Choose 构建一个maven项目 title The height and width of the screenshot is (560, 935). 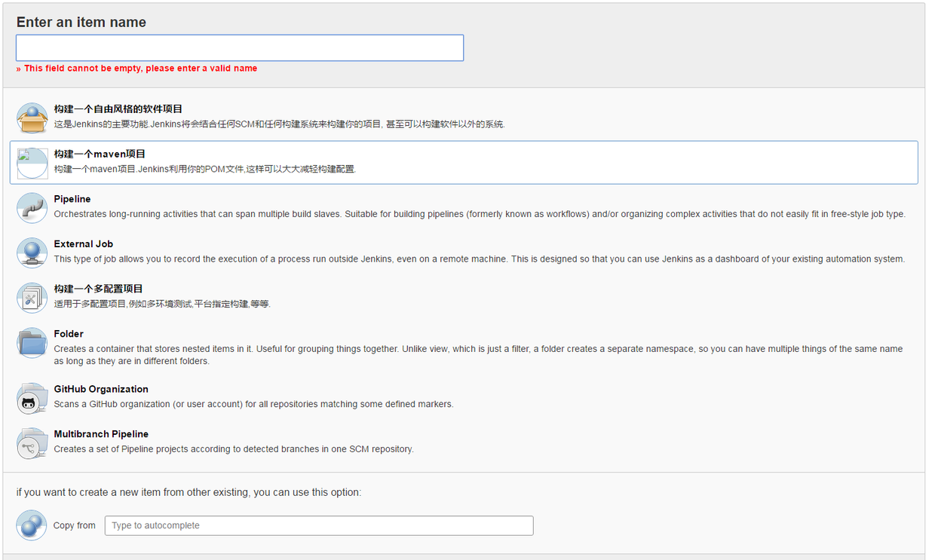pyautogui.click(x=100, y=154)
